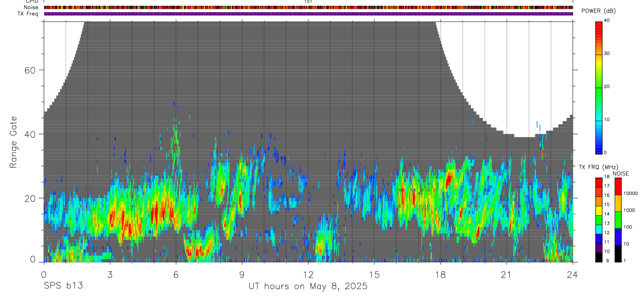Image resolution: width=644 pixels, height=297 pixels.
Task: Click the 10000 label on NOISE scale
Action: [631, 193]
